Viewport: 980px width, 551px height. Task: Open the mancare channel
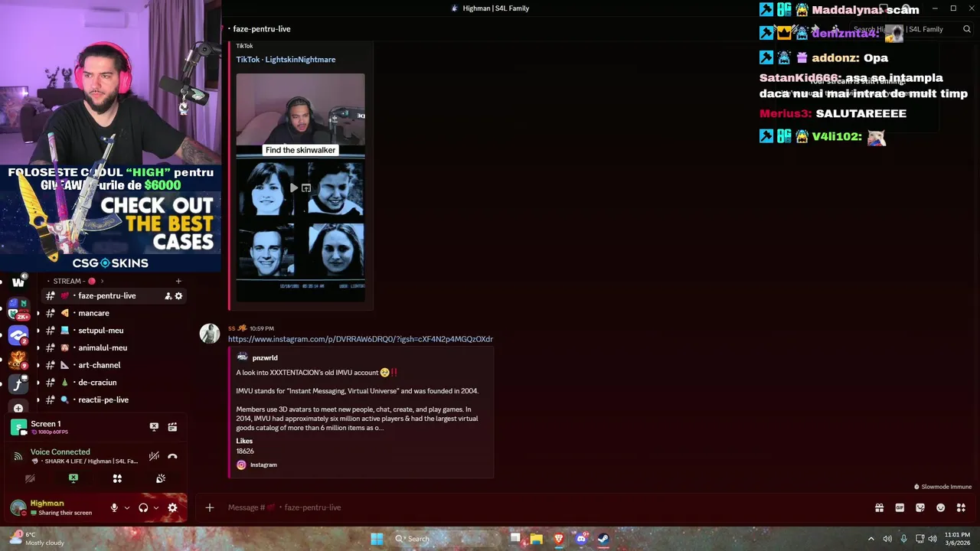tap(112, 313)
